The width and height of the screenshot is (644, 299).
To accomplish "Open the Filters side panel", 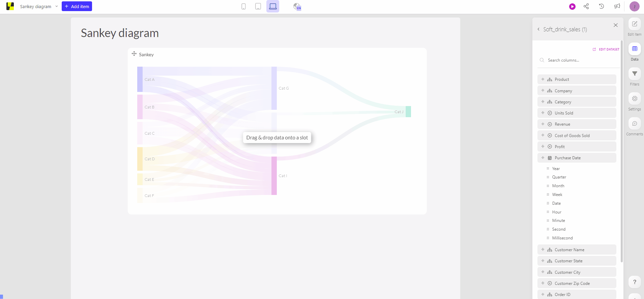I will (x=635, y=74).
